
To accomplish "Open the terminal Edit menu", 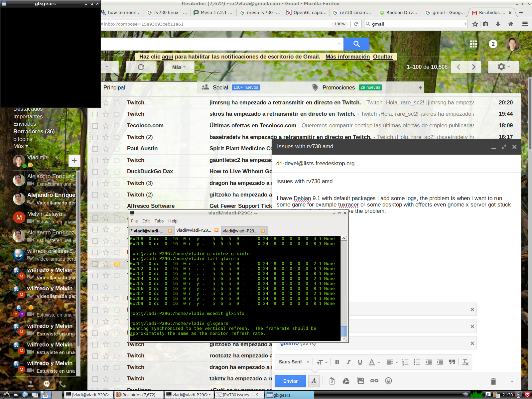I will (x=146, y=221).
